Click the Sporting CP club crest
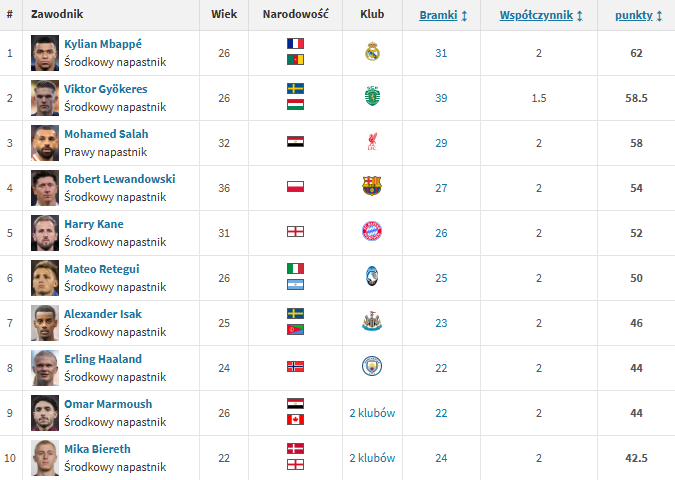This screenshot has width=675, height=480. point(372,96)
